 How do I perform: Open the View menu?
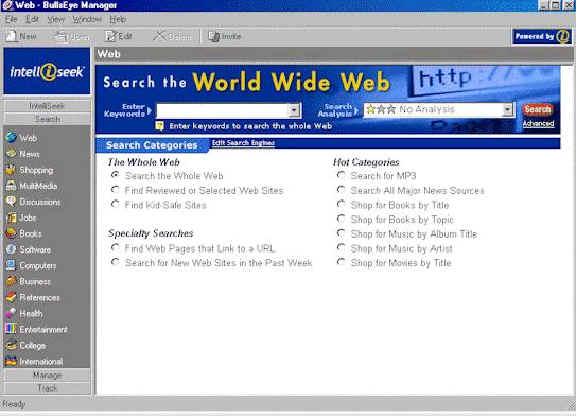coord(56,19)
